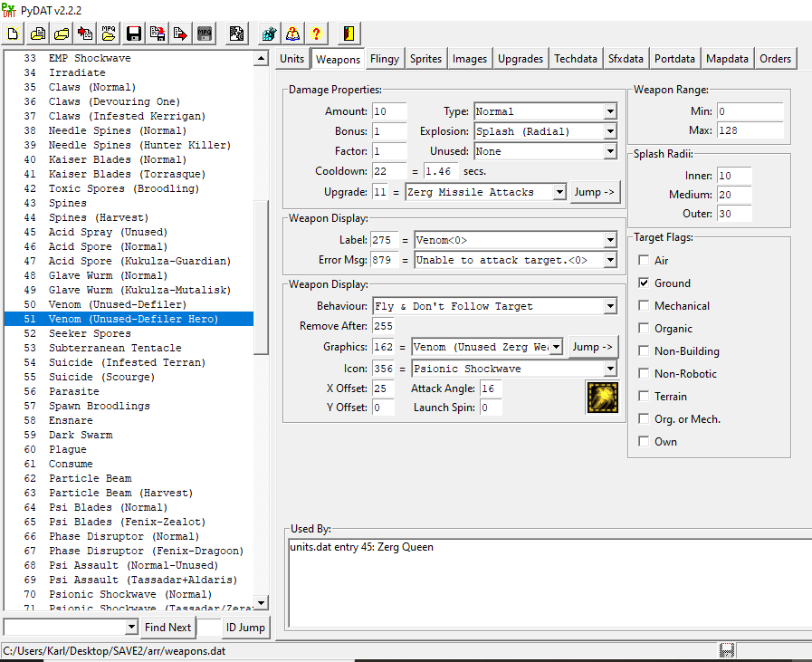Enable the Air target flag
812x662 pixels.
[x=644, y=261]
